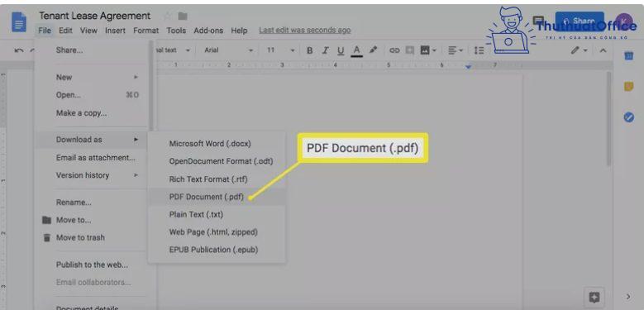
Task: Click the trash icon next to Move to trash
Action: 47,238
